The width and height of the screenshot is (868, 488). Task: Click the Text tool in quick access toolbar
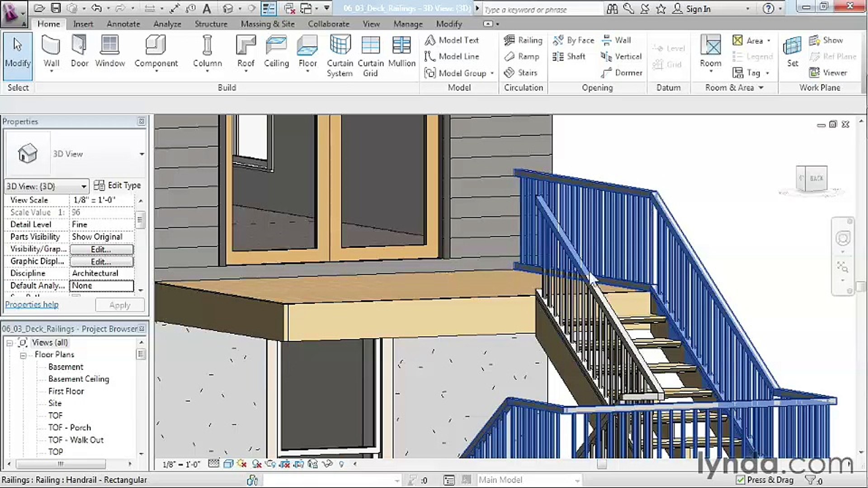[x=207, y=8]
